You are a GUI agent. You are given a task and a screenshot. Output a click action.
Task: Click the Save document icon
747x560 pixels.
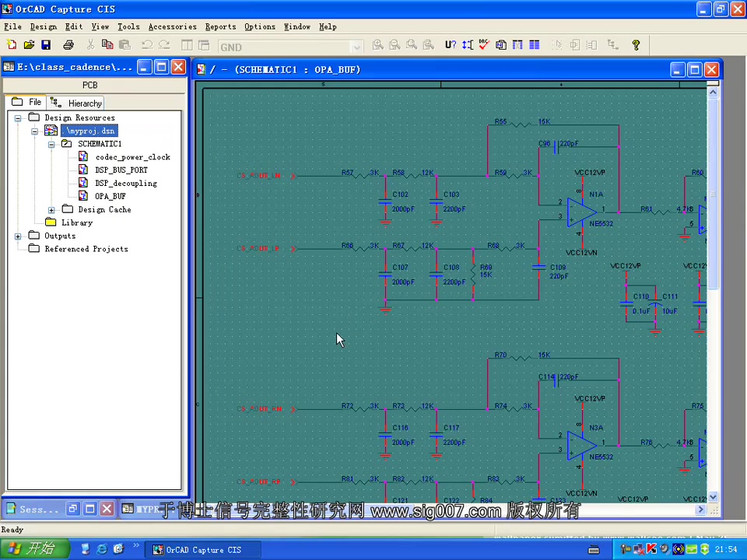click(x=46, y=45)
